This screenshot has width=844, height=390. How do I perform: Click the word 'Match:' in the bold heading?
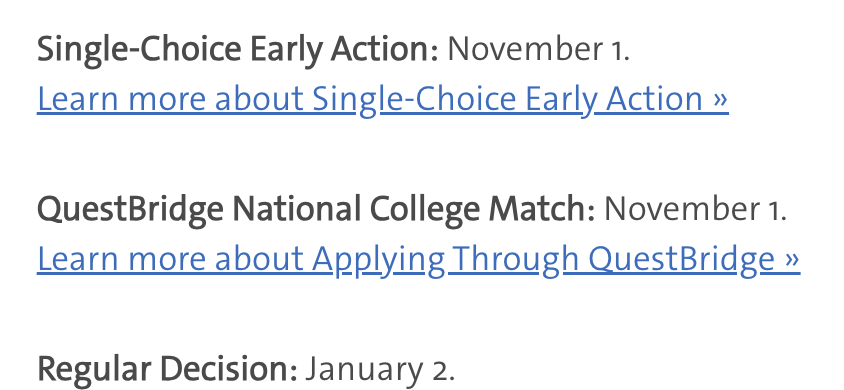(x=542, y=209)
